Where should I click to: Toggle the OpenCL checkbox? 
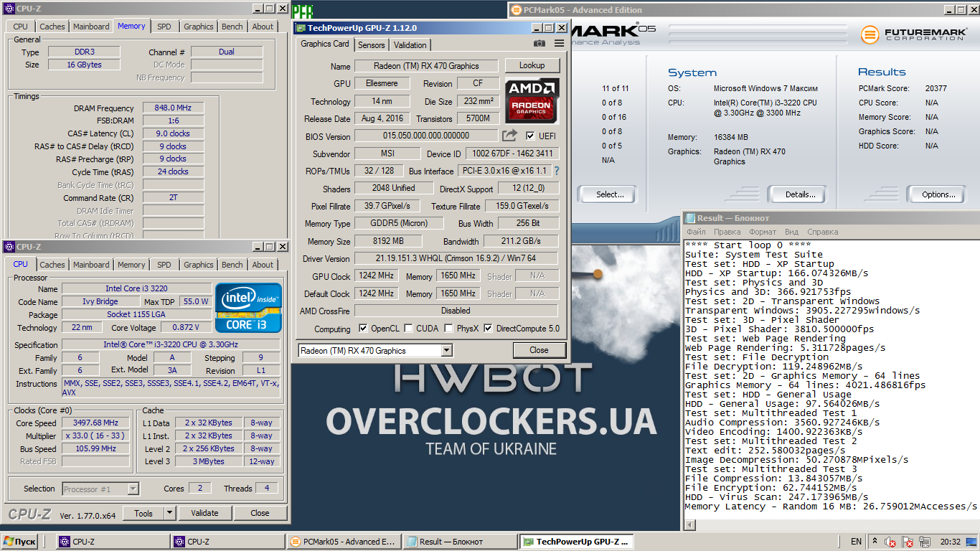363,329
